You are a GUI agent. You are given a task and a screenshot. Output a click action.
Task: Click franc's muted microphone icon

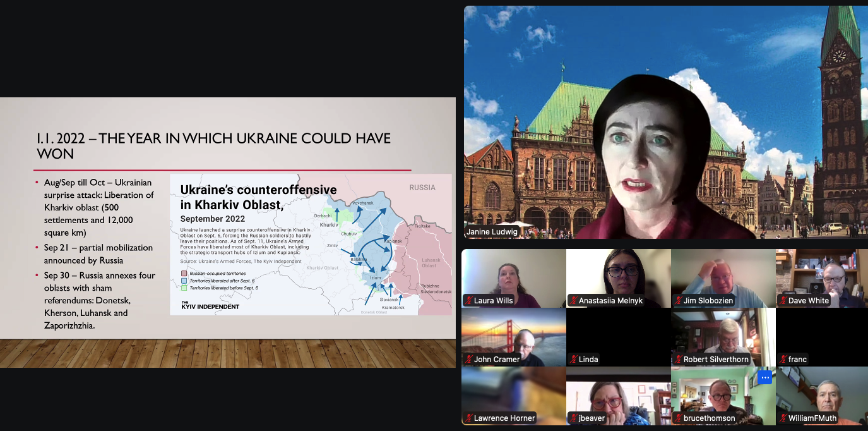[783, 360]
